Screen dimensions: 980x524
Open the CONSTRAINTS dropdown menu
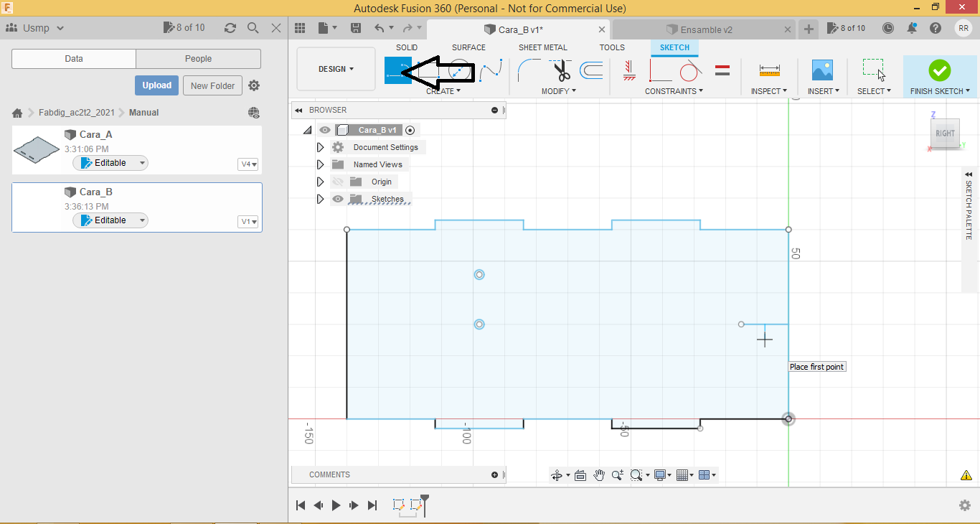[674, 91]
